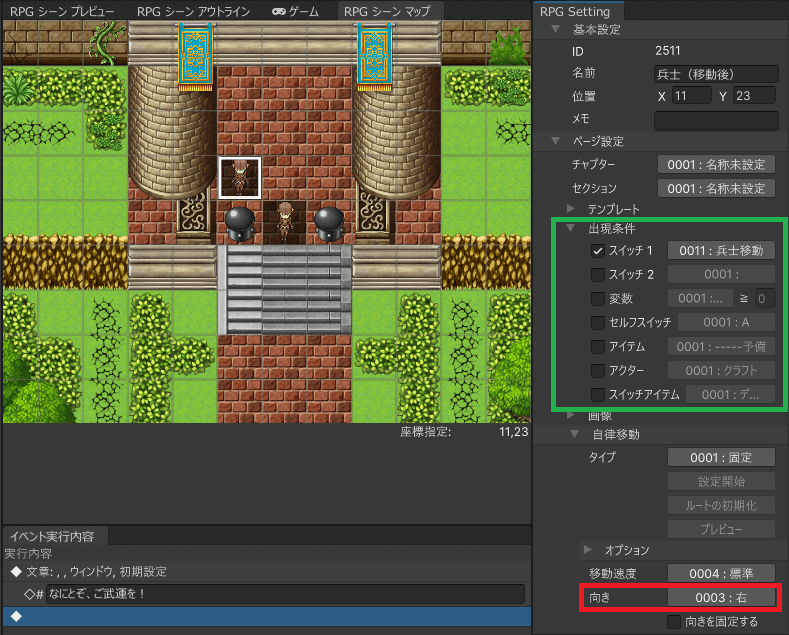Click the diamond icon beside the 文章 command

coord(16,571)
